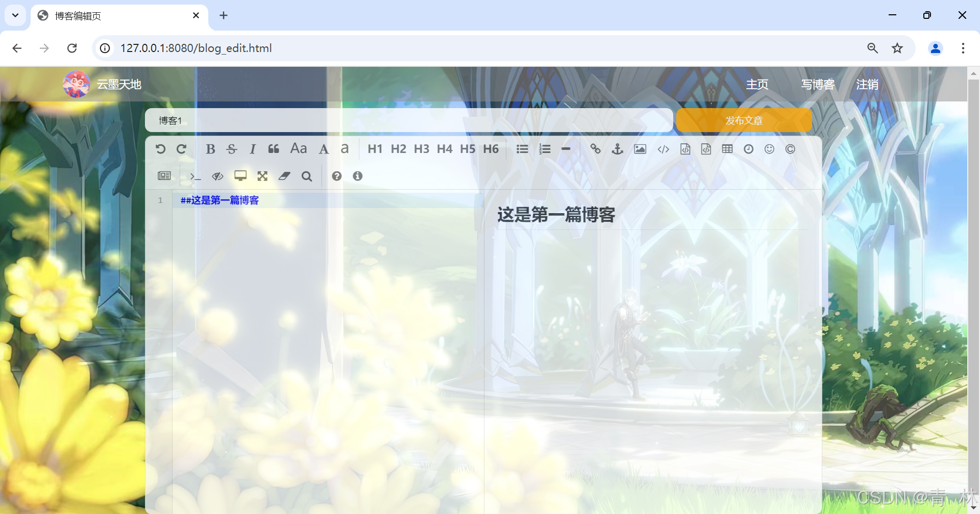The height and width of the screenshot is (514, 980).
Task: Insert an image
Action: tap(640, 149)
